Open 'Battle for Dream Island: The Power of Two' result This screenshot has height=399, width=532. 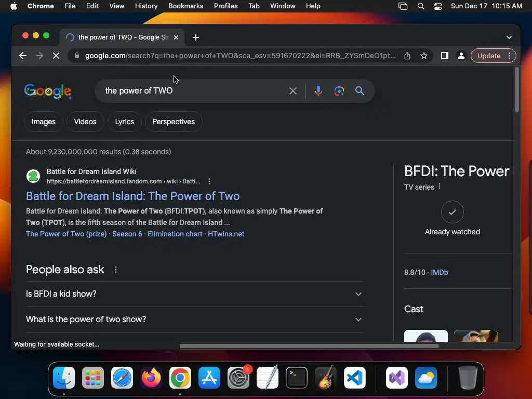pyautogui.click(x=133, y=196)
